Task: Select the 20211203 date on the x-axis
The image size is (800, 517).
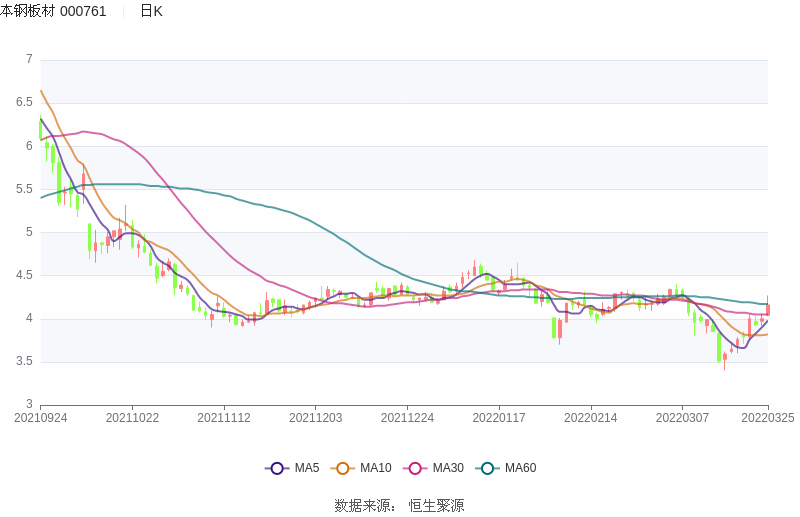Action: [x=316, y=418]
